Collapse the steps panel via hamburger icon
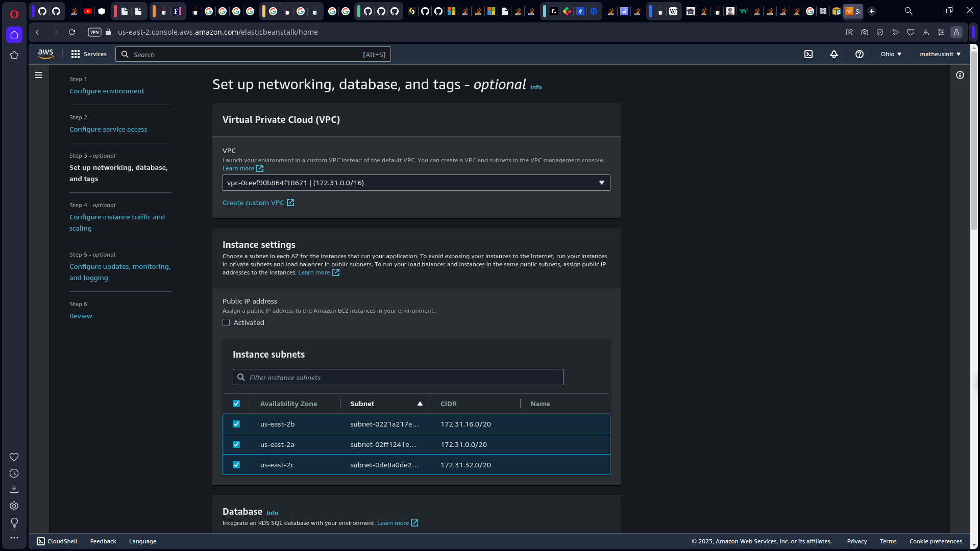 coord(39,74)
